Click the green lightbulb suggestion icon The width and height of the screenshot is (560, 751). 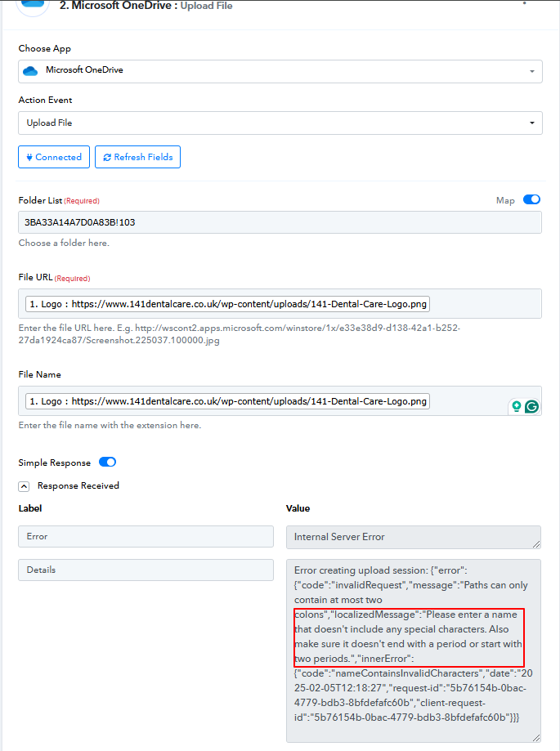[517, 406]
